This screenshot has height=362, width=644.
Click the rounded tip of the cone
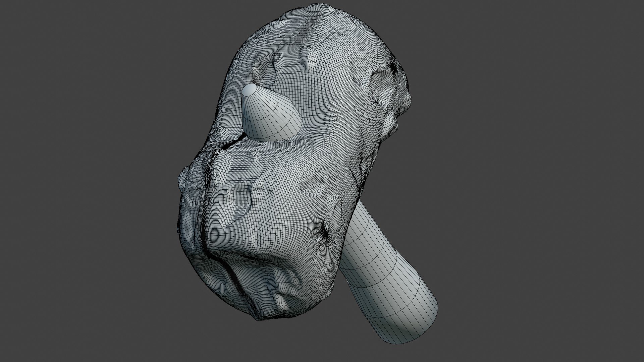250,90
